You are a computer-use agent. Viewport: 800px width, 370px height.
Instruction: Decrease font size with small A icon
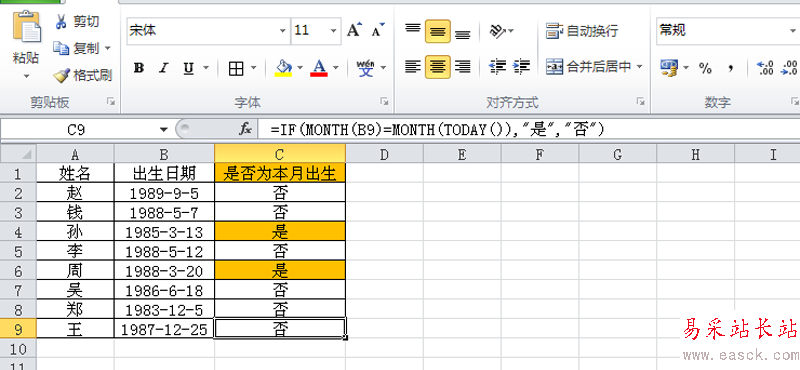point(378,30)
